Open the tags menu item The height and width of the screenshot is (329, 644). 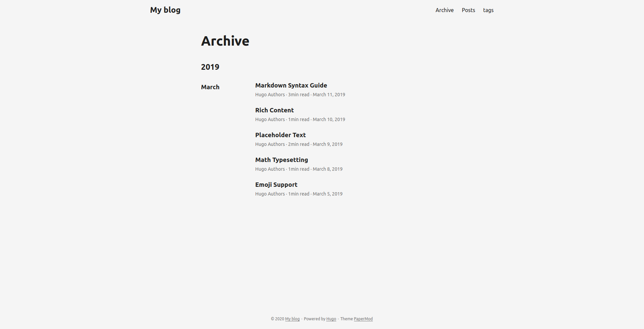488,10
